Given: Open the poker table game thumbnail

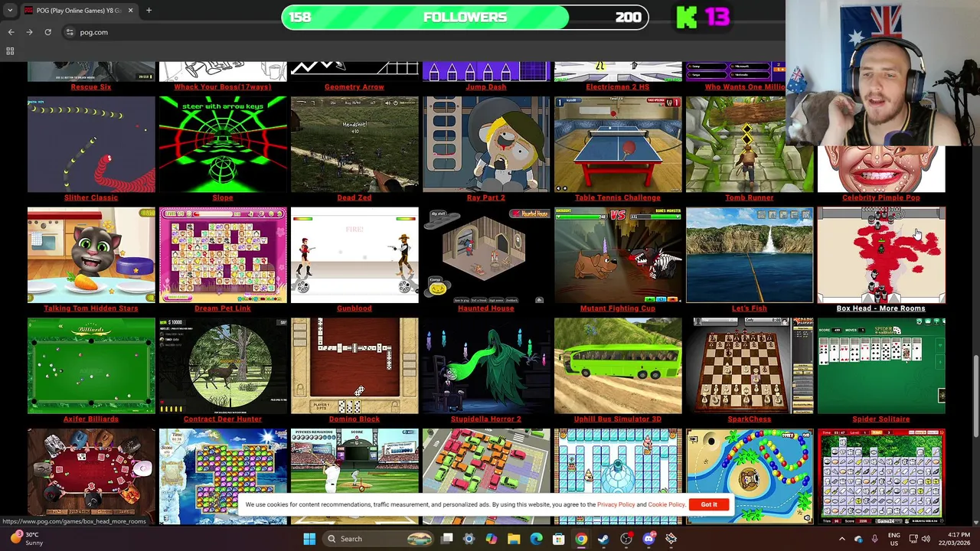Looking at the screenshot, I should (x=91, y=476).
